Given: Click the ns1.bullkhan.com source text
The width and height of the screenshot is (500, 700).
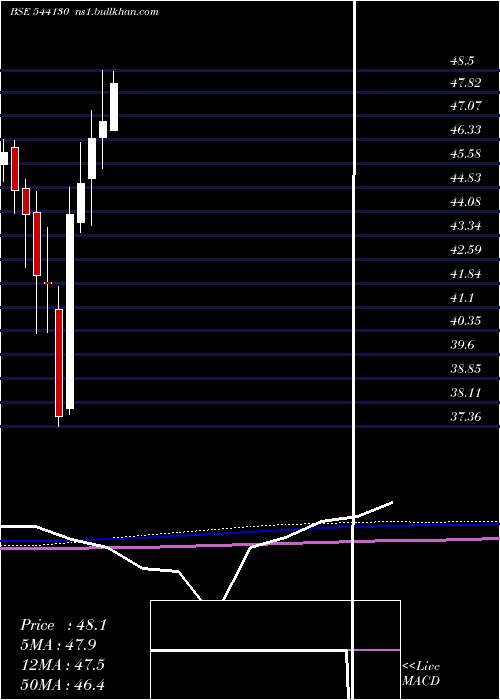Looking at the screenshot, I should (x=115, y=12).
